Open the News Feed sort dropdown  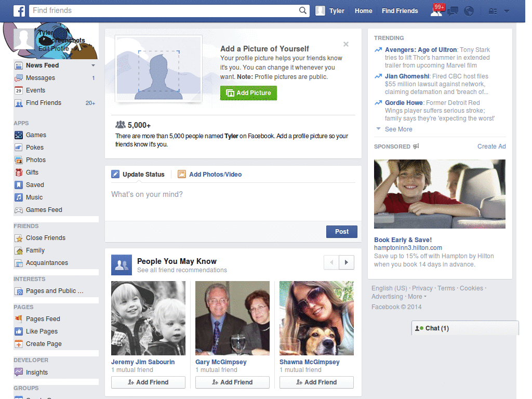(x=92, y=65)
